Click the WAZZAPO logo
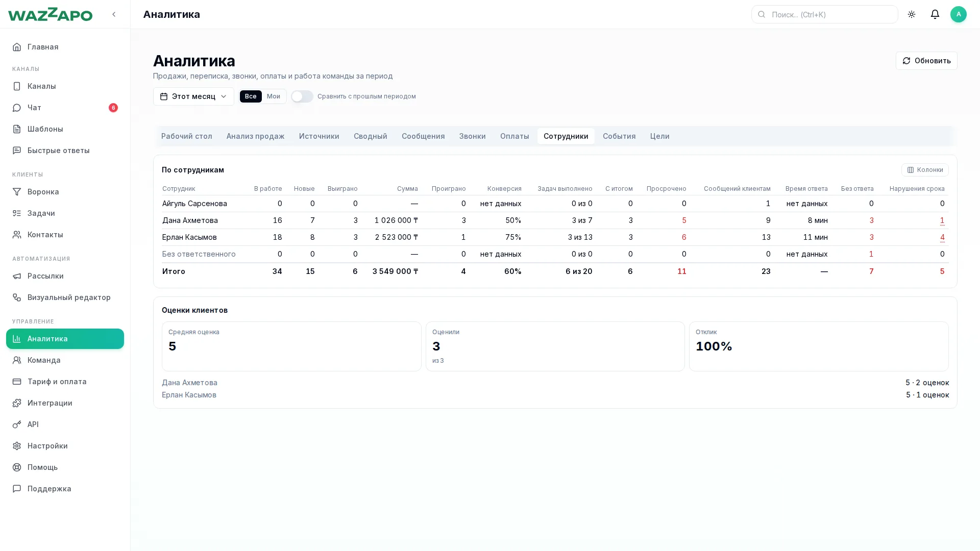 [x=50, y=14]
